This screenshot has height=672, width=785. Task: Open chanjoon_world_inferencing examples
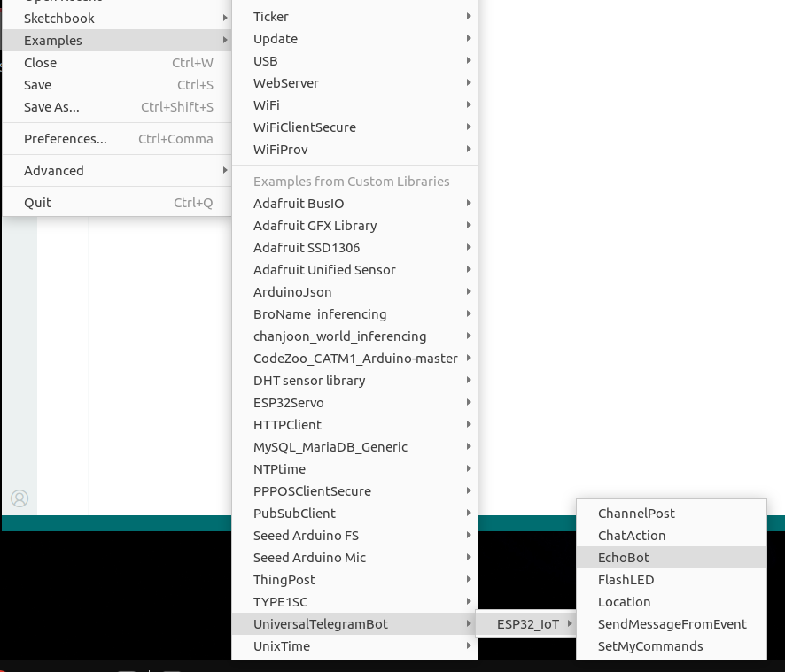[x=355, y=336]
